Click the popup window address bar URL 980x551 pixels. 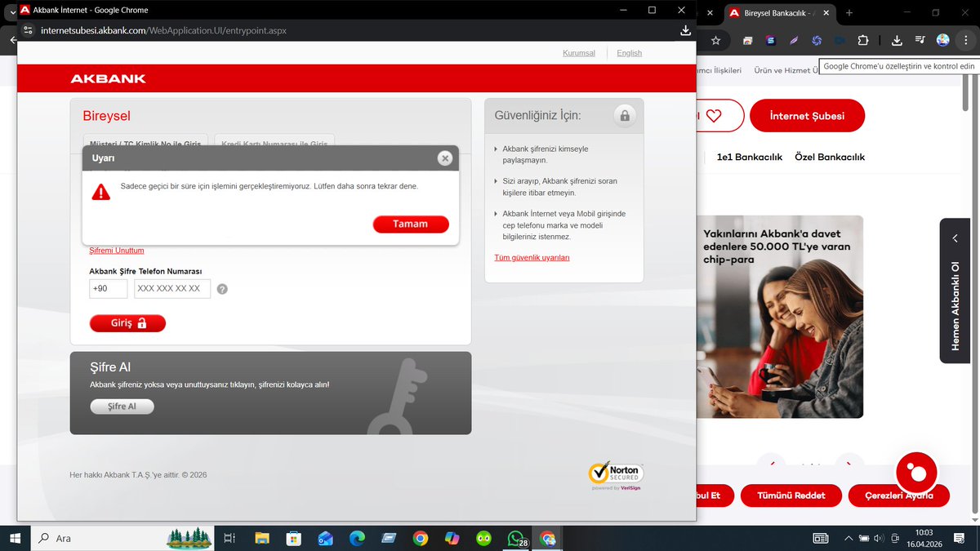point(163,30)
